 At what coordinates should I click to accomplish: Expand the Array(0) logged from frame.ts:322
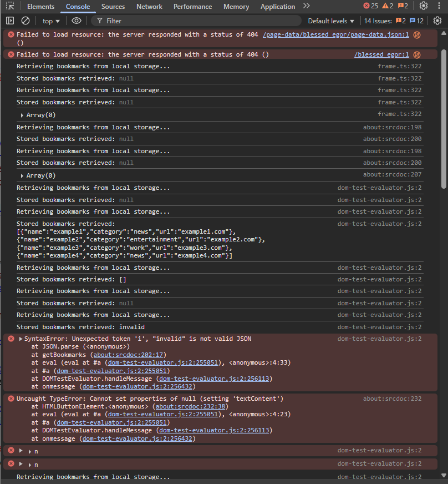[x=22, y=115]
